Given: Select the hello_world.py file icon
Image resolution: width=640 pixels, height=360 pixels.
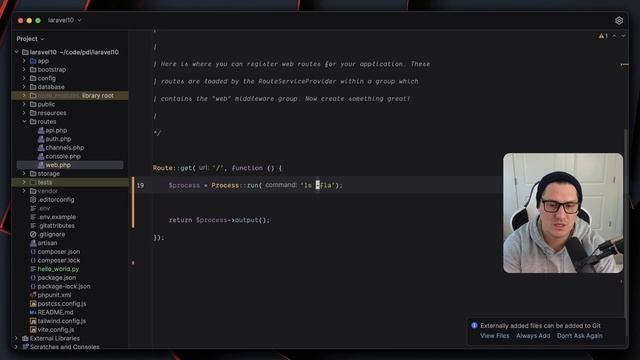Looking at the screenshot, I should [33, 269].
